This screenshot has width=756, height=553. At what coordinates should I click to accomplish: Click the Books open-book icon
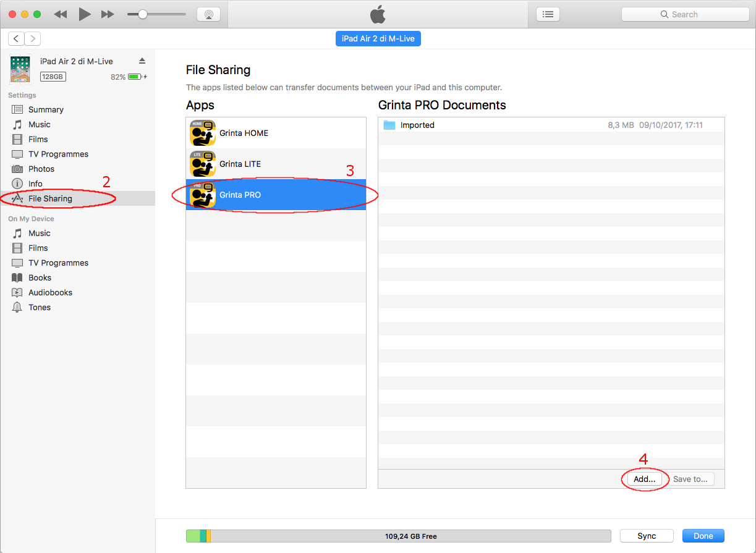click(x=17, y=277)
